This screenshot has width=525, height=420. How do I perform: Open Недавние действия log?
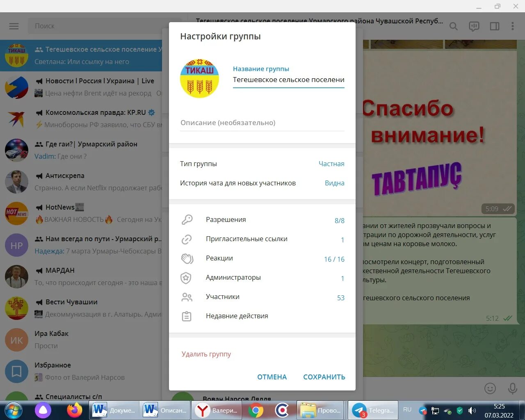(262, 316)
